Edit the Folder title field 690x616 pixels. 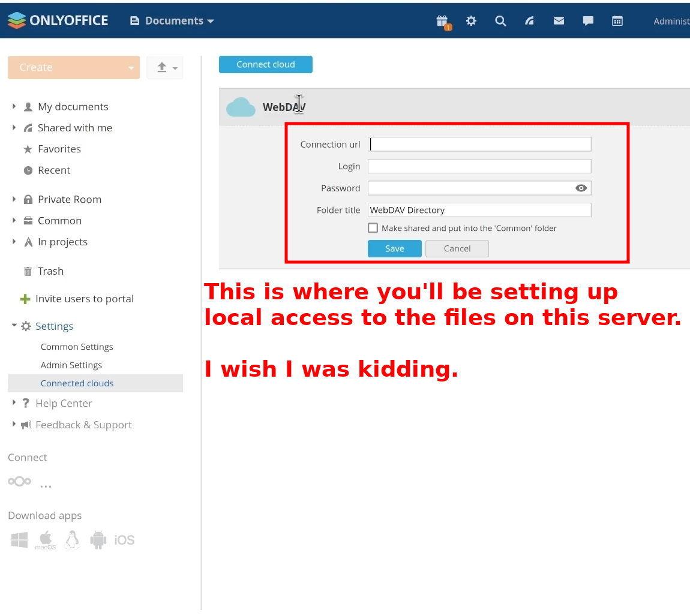click(x=479, y=211)
